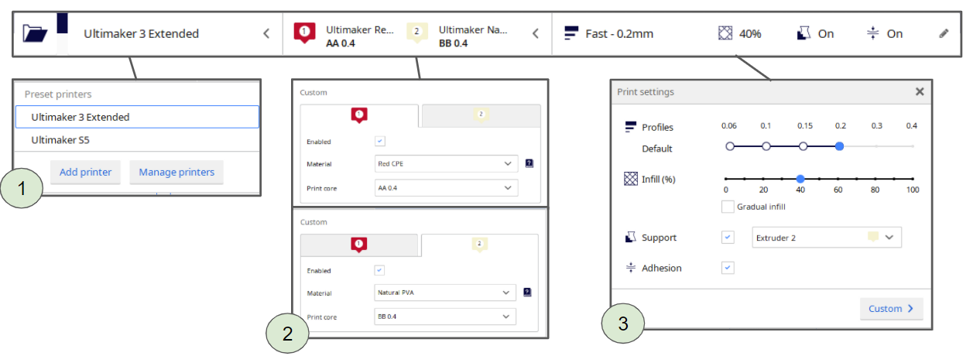Image resolution: width=980 pixels, height=363 pixels.
Task: Open the Red CPE material dropdown
Action: coord(444,163)
